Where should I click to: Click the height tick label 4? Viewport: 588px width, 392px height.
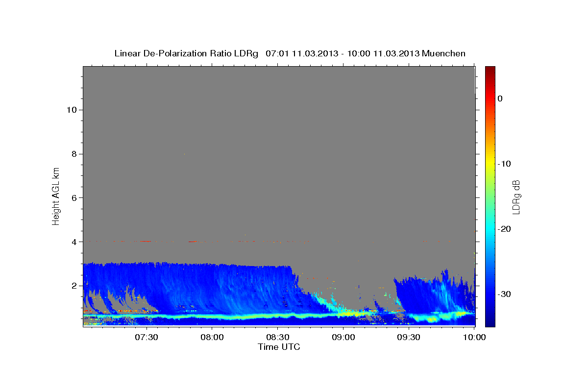click(x=73, y=242)
